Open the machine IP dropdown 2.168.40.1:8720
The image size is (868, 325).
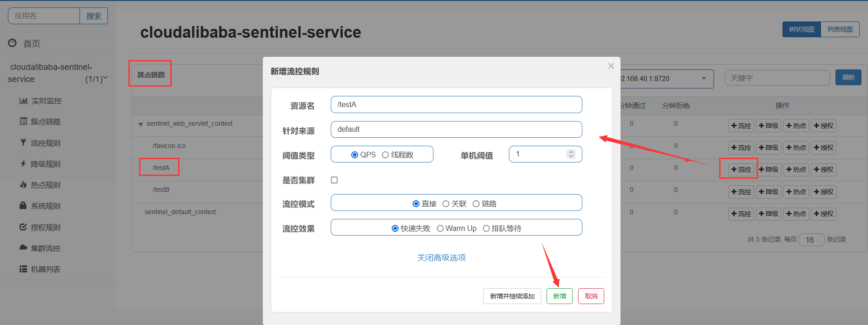666,78
